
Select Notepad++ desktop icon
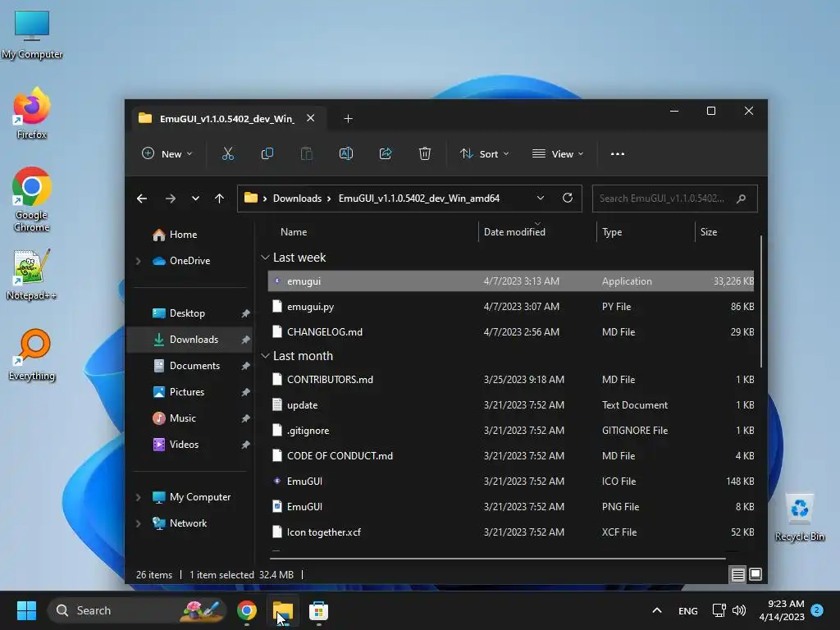[32, 274]
